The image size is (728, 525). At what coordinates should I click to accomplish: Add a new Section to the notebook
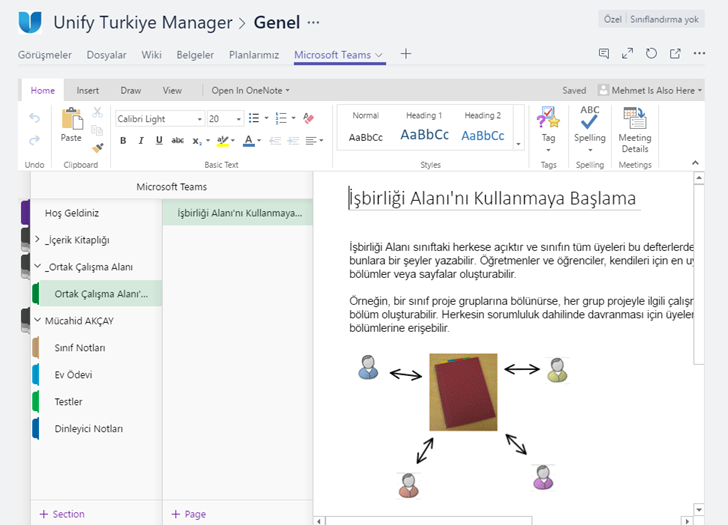click(x=62, y=514)
